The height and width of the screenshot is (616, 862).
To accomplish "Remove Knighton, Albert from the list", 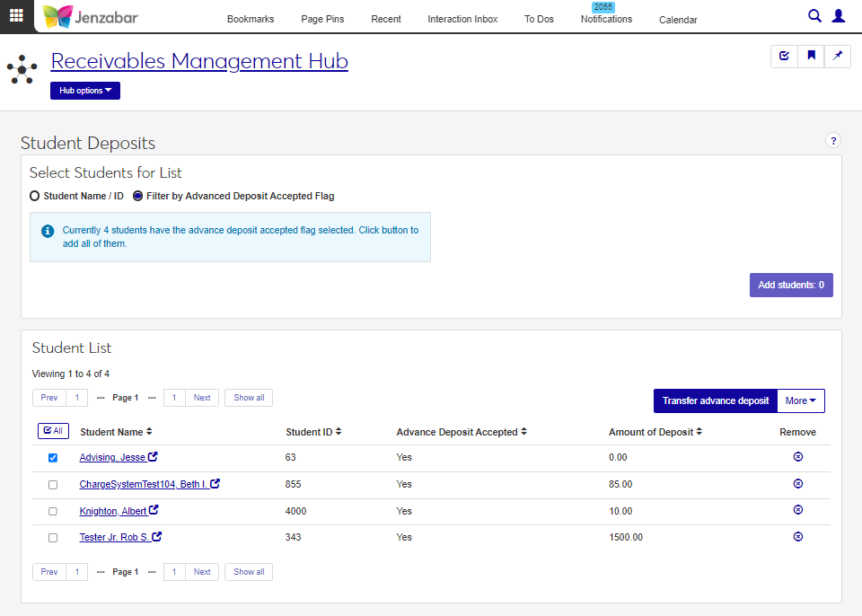I will point(797,510).
